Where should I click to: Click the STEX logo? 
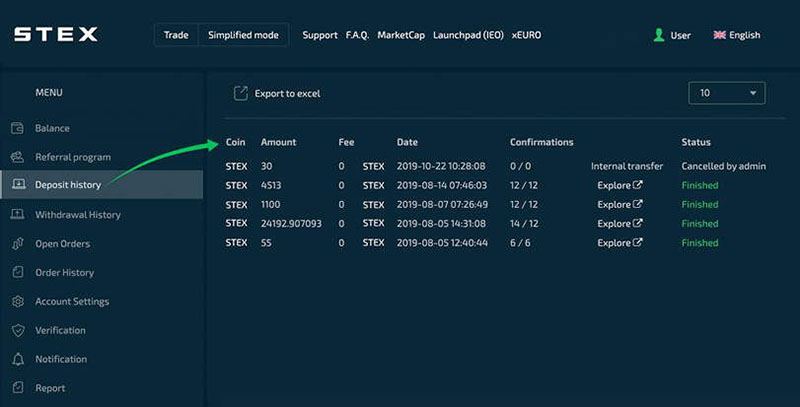click(x=56, y=34)
